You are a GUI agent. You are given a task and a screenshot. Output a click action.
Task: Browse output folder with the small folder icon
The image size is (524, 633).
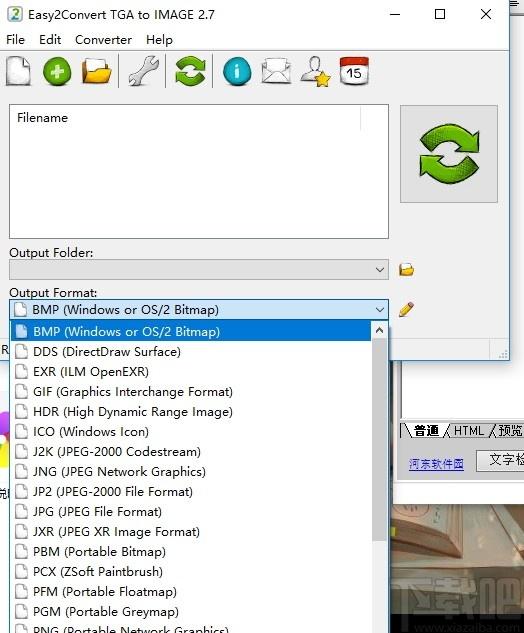[x=407, y=270]
